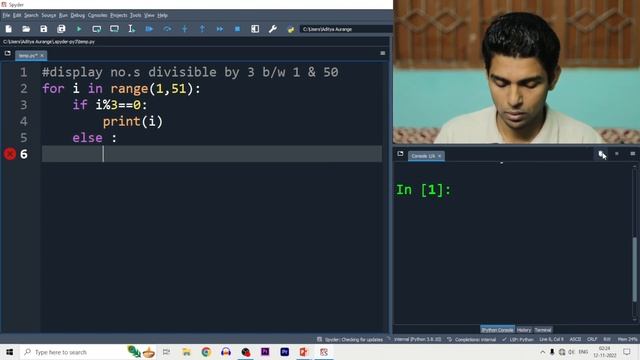Open the Consoles menu
640x360 pixels.
coord(98,15)
